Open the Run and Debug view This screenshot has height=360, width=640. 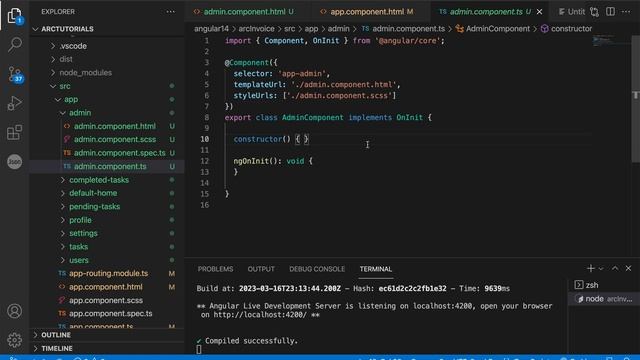pyautogui.click(x=14, y=103)
